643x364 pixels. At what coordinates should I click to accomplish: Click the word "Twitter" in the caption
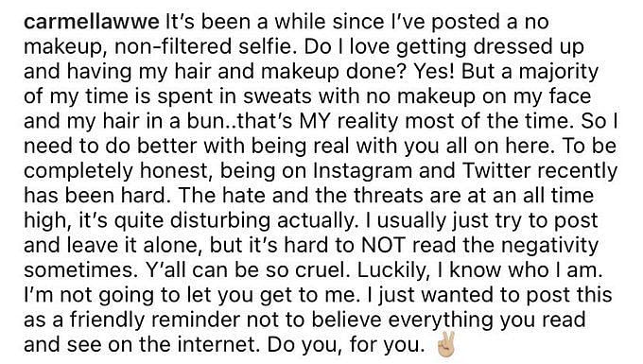[496, 170]
